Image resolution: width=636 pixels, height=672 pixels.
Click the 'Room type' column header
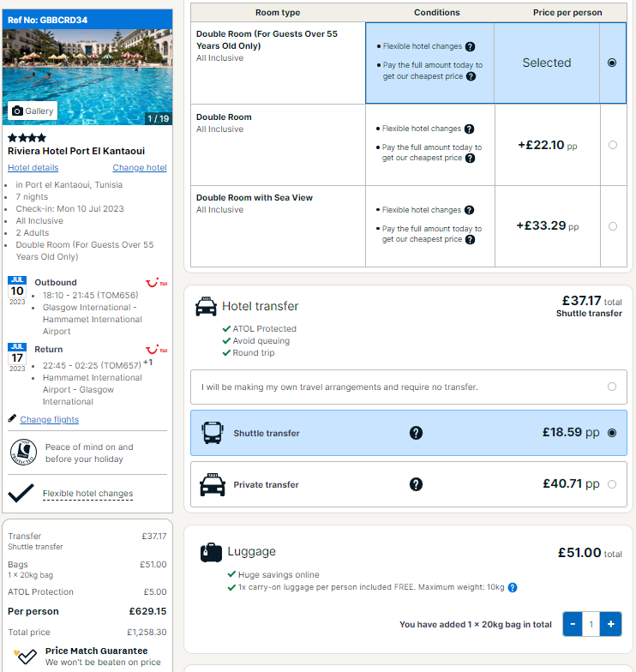(278, 13)
